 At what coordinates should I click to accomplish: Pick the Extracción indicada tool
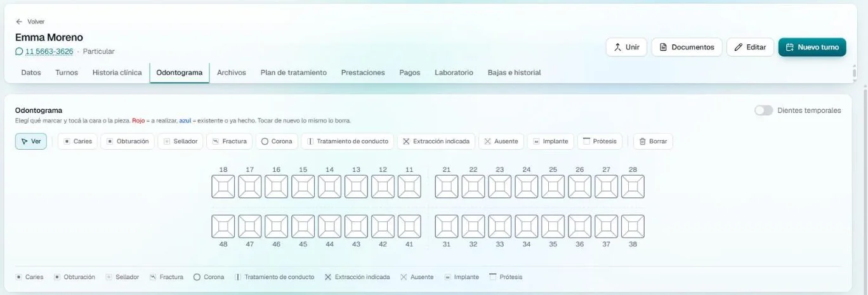(437, 141)
